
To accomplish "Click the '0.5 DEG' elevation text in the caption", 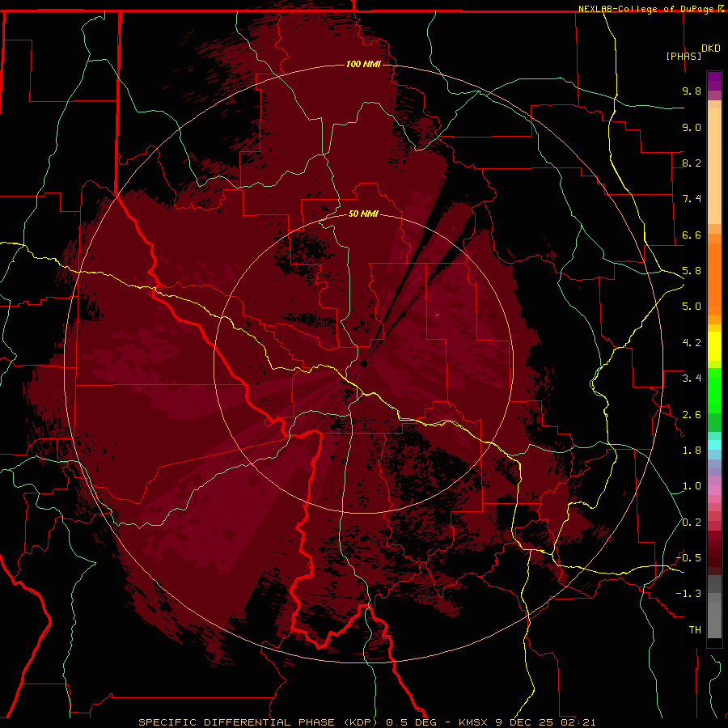I will [x=412, y=722].
